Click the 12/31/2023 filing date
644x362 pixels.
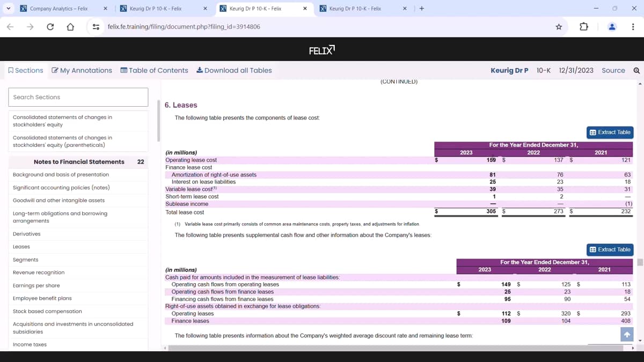pyautogui.click(x=576, y=70)
